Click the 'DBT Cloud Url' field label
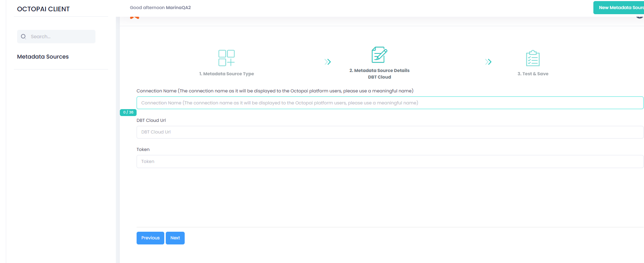This screenshot has height=263, width=644. click(x=151, y=120)
